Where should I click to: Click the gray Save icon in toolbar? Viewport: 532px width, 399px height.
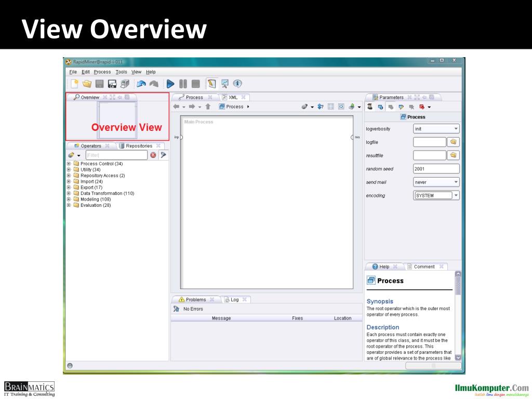[99, 84]
